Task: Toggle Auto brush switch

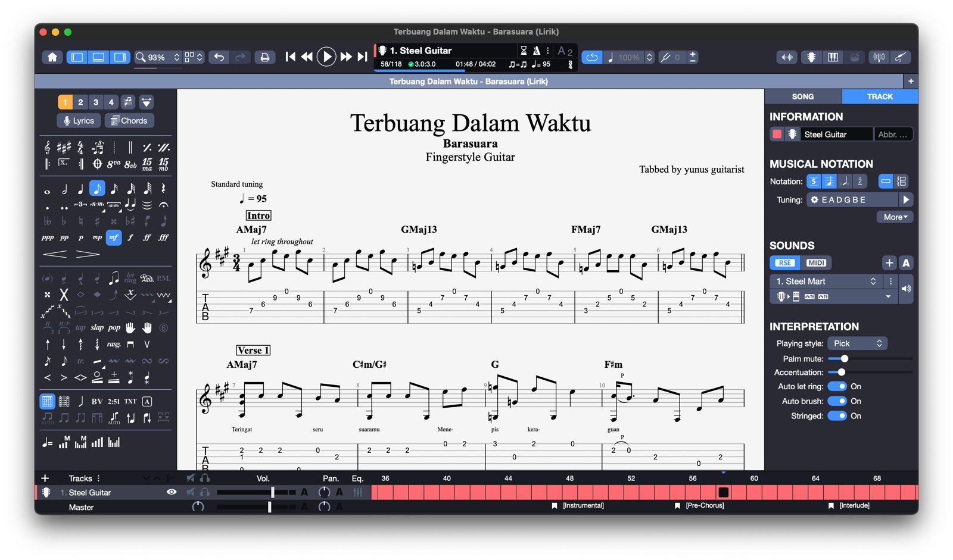Action: (837, 401)
